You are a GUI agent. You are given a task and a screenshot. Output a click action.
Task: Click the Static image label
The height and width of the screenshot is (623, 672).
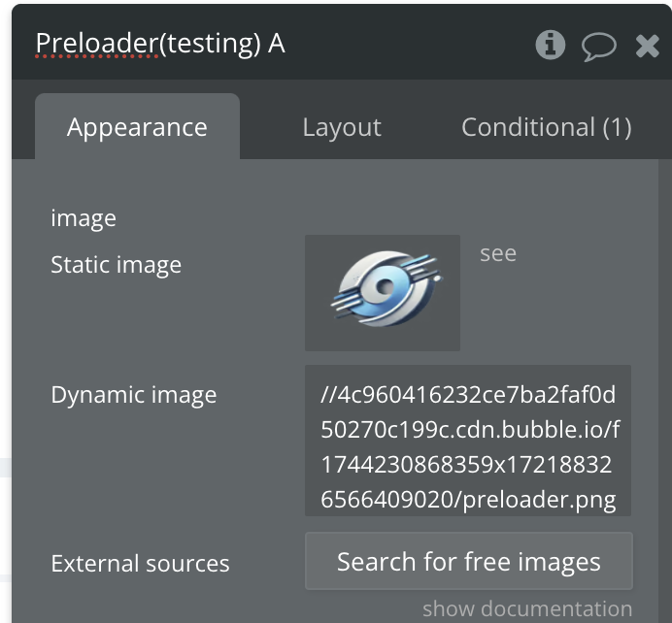coord(116,265)
